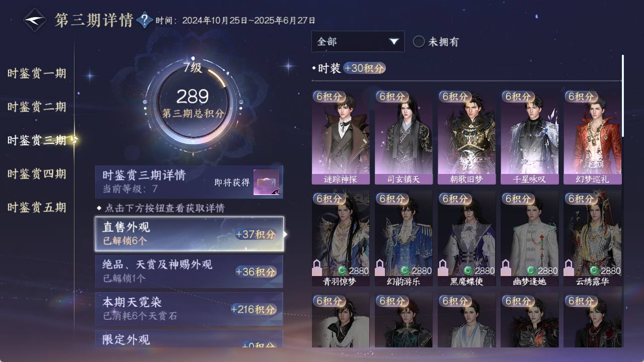The width and height of the screenshot is (644, 362).
Task: Click the lock icon on 云绣露华
Action: (x=569, y=267)
